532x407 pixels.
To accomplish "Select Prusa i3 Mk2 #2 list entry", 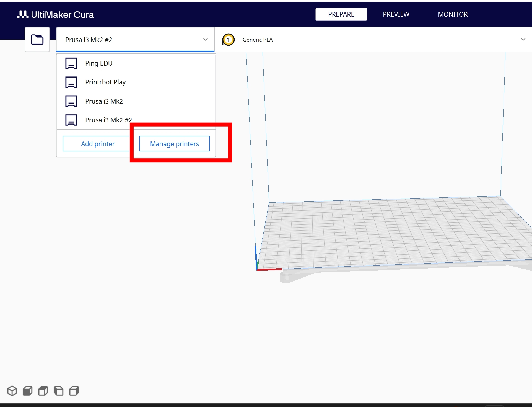I will click(136, 120).
